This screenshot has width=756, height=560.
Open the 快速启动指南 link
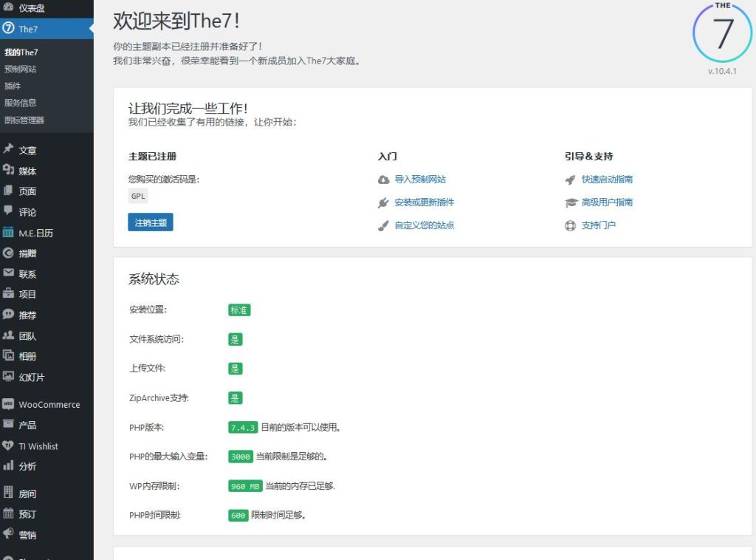pos(607,180)
